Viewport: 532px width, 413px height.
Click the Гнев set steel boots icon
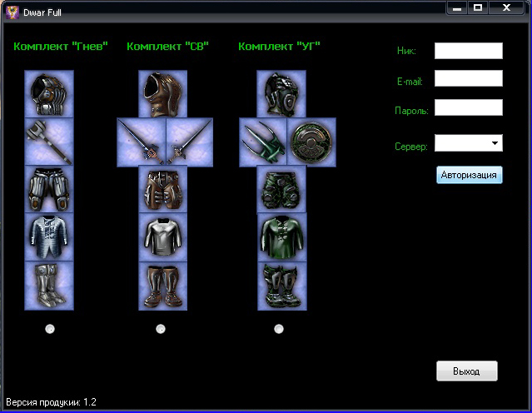click(x=49, y=286)
